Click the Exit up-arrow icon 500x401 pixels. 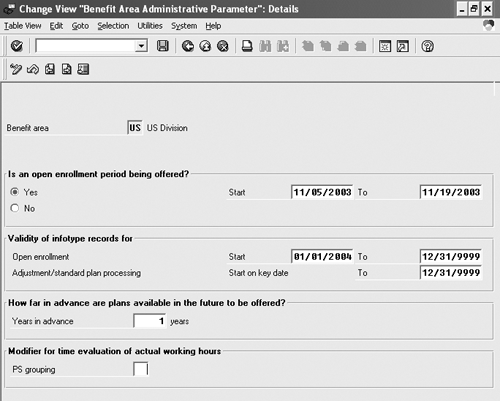tap(205, 46)
